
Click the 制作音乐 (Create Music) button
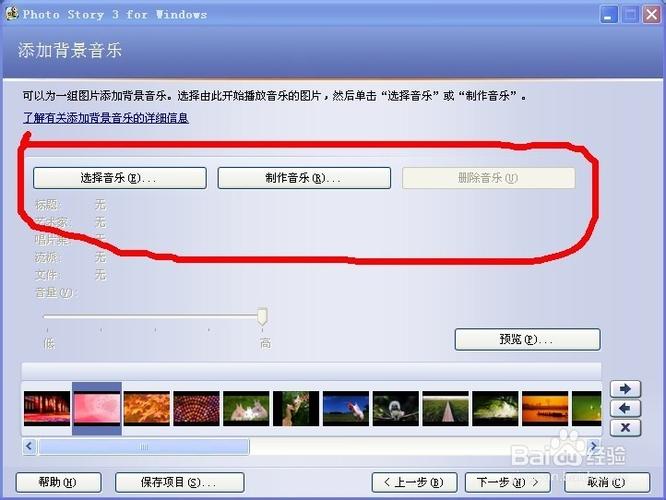tap(304, 178)
